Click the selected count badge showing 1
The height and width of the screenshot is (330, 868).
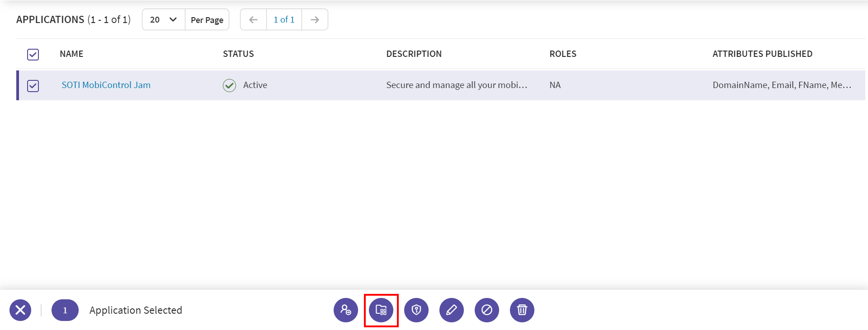click(65, 310)
